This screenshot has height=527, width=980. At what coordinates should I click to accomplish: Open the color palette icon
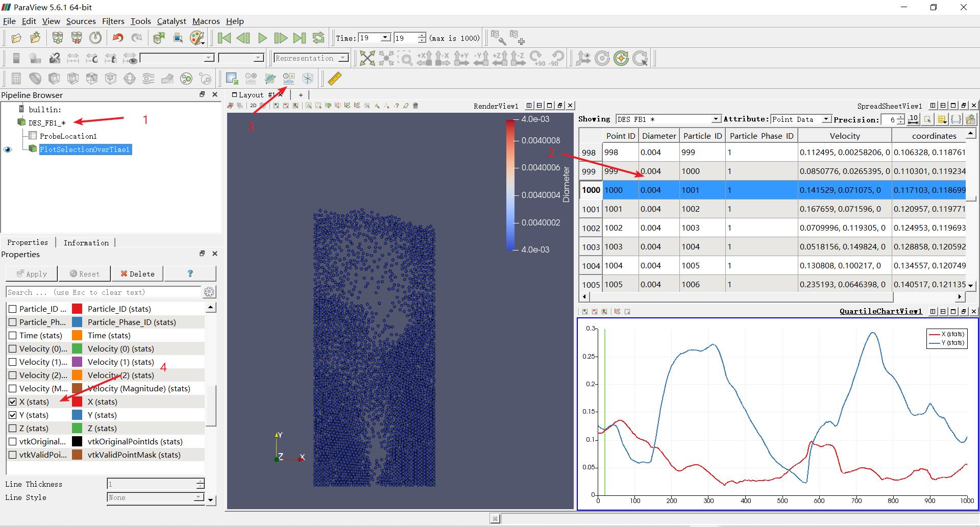pyautogui.click(x=197, y=38)
